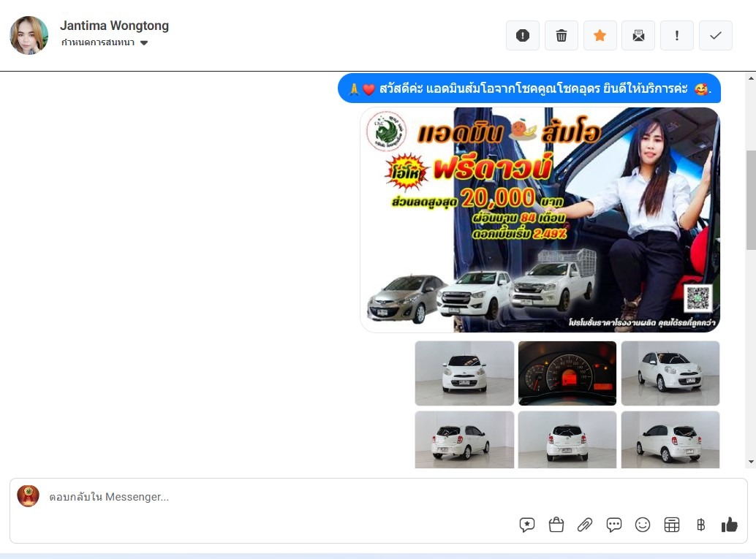Toggle the orange star follow-up flag

(x=600, y=36)
